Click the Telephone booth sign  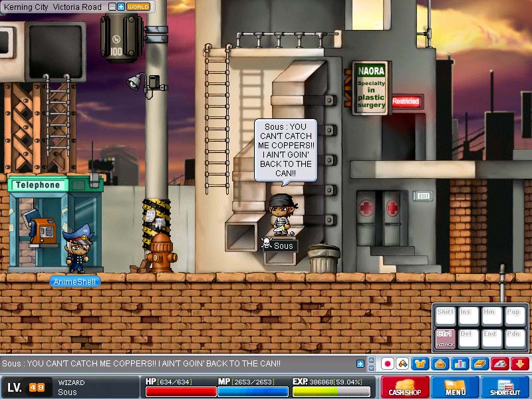pos(38,185)
